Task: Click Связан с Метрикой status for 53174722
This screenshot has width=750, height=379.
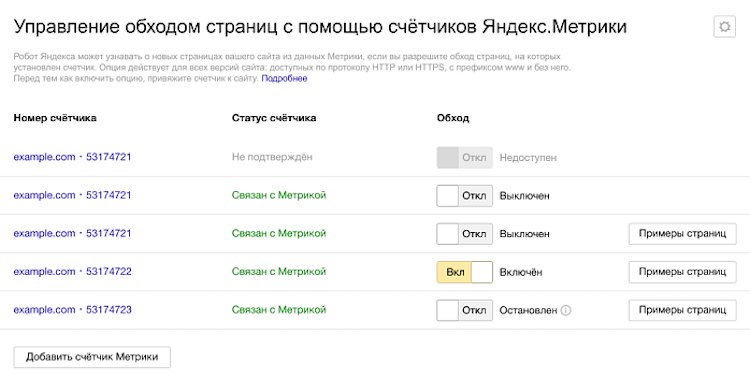Action: pos(279,271)
